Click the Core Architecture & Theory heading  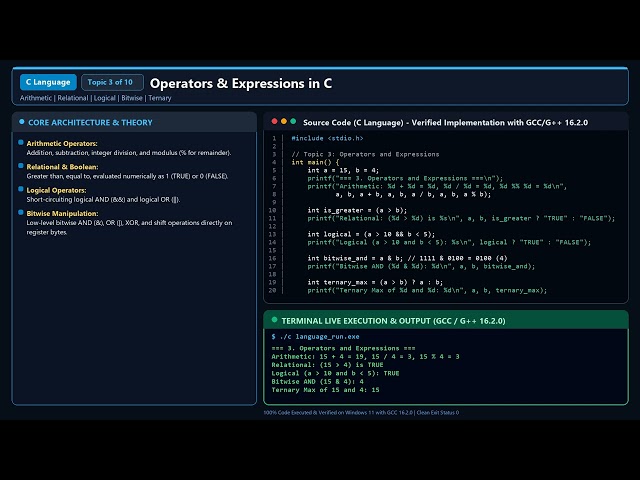tap(90, 122)
